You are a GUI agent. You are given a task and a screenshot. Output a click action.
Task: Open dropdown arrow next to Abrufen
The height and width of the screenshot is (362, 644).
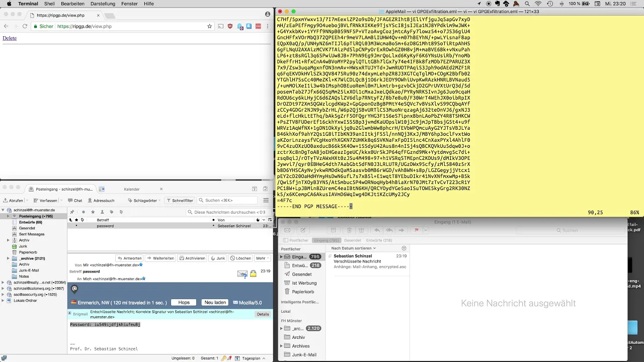(x=27, y=200)
